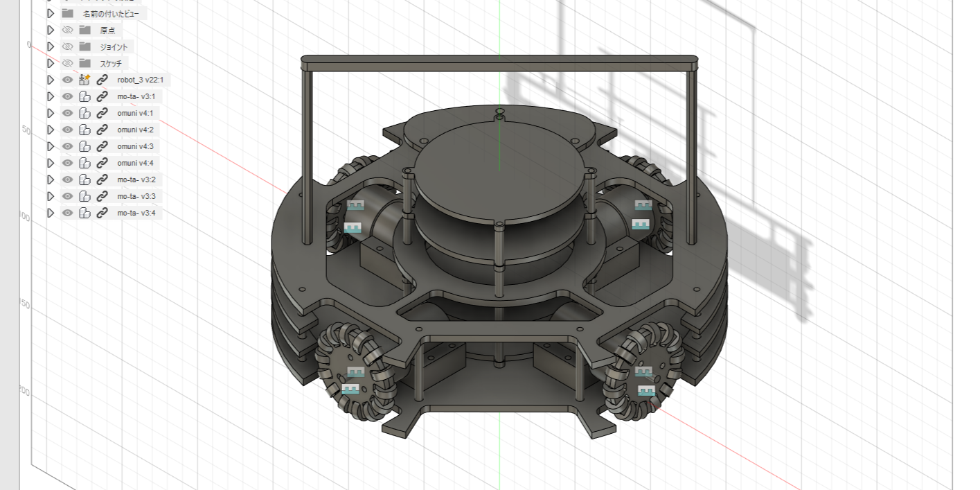The height and width of the screenshot is (490, 980).
Task: Click the component icon for robot_3 v22:1
Action: (x=85, y=80)
